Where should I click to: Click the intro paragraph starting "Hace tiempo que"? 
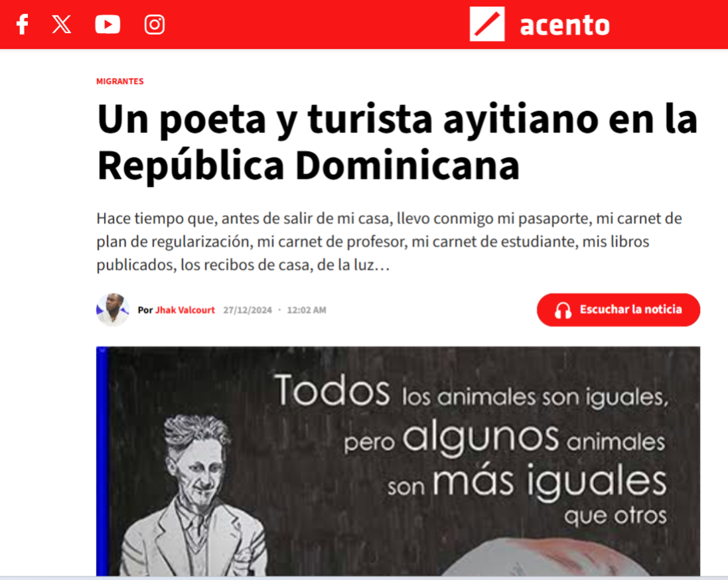(x=389, y=242)
